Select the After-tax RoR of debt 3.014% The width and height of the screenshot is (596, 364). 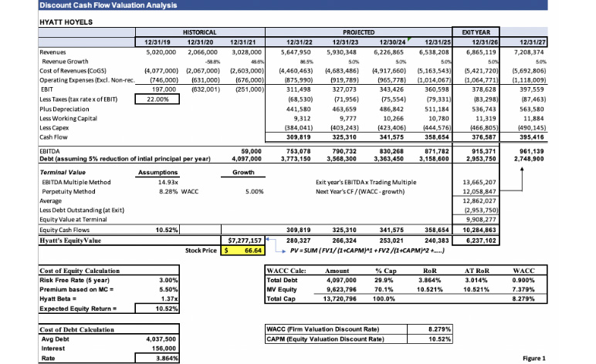pos(476,280)
